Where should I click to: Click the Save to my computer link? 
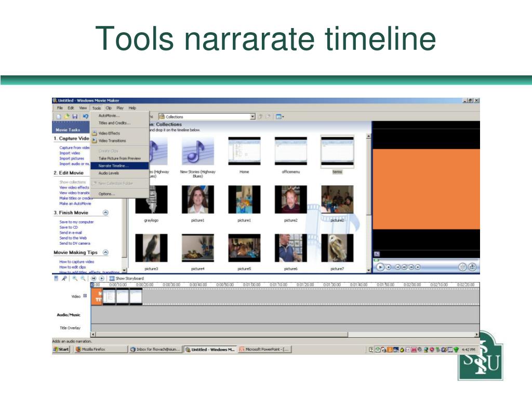click(76, 222)
